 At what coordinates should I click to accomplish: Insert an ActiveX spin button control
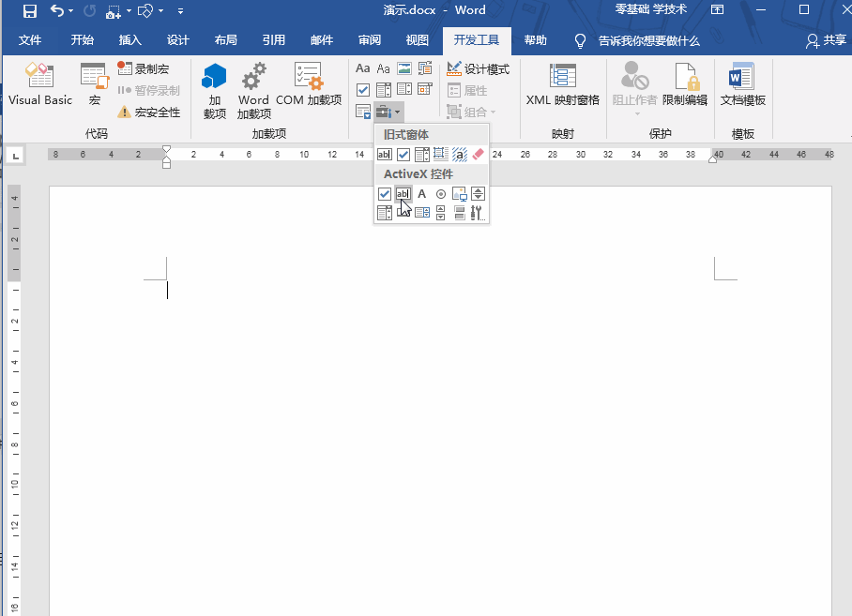(x=478, y=193)
